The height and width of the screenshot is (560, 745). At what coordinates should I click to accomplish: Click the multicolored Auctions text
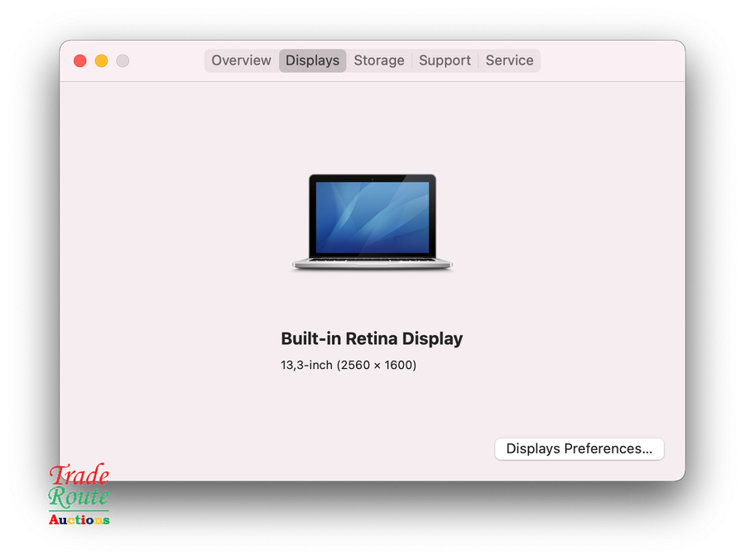[x=79, y=519]
